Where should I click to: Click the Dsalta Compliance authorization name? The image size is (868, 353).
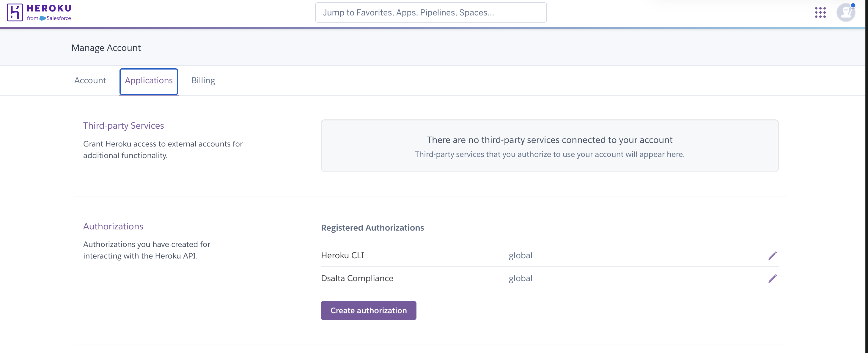click(x=357, y=278)
